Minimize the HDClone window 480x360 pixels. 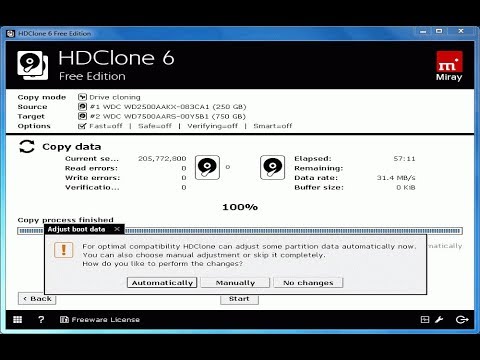[423, 31]
